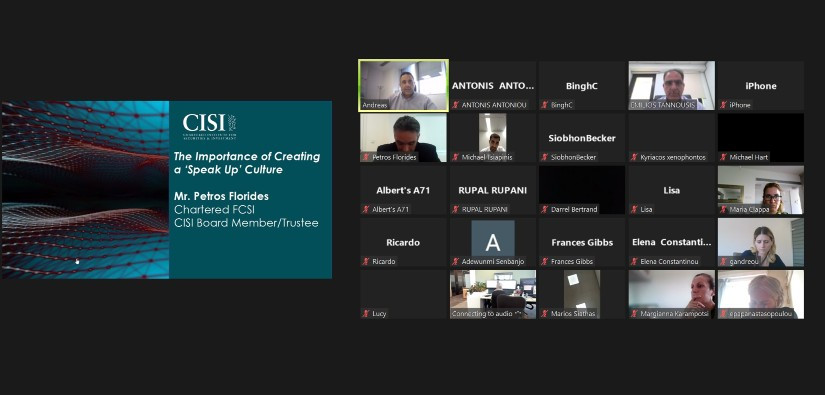Click the muted mic icon beside RUPAL RUPANI
The image size is (825, 396).
coord(456,209)
